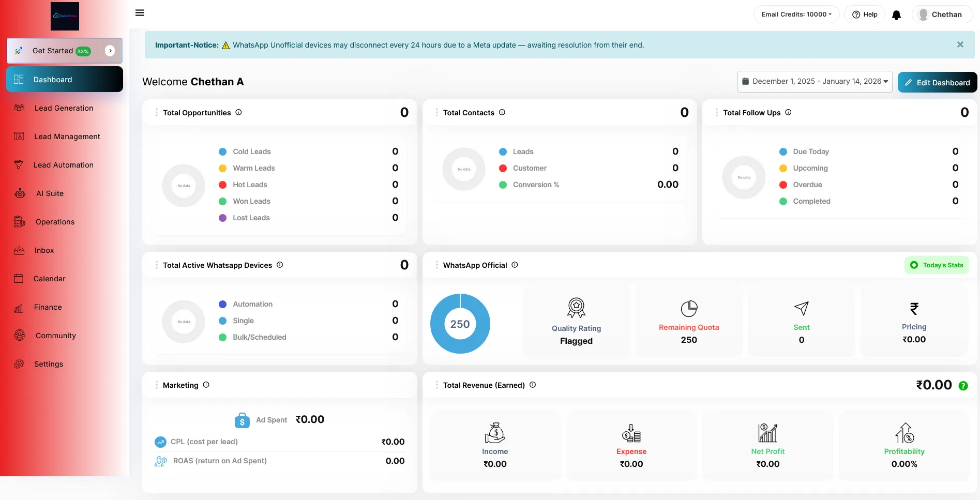Viewport: 980px width, 500px height.
Task: Click the Hot Leads red legend dot
Action: pyautogui.click(x=223, y=185)
